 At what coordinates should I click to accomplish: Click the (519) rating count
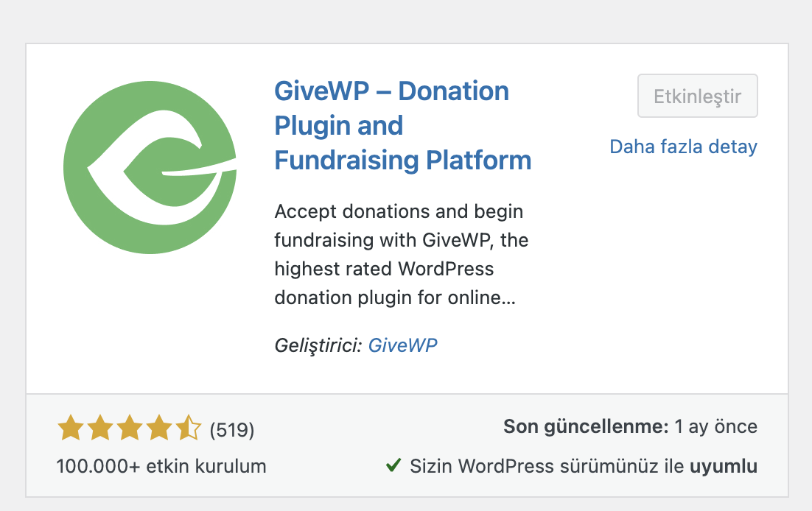point(232,429)
